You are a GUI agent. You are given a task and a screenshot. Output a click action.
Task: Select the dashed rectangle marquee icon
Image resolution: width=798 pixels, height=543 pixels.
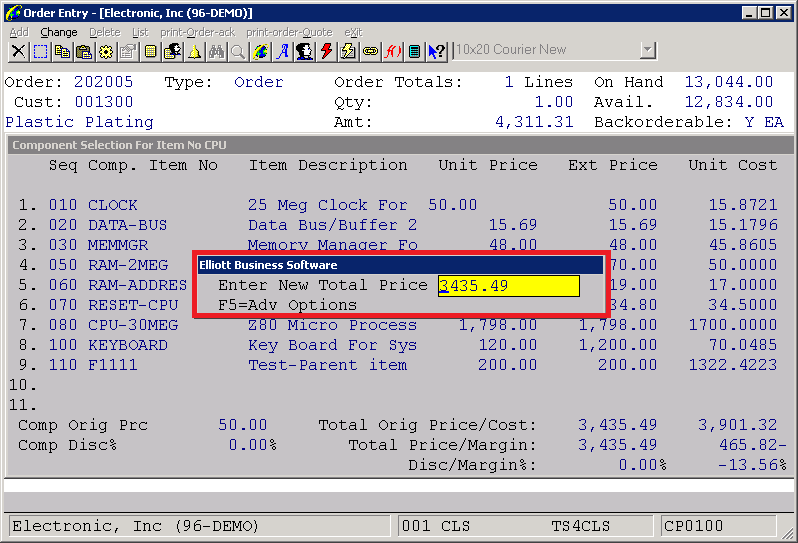40,51
